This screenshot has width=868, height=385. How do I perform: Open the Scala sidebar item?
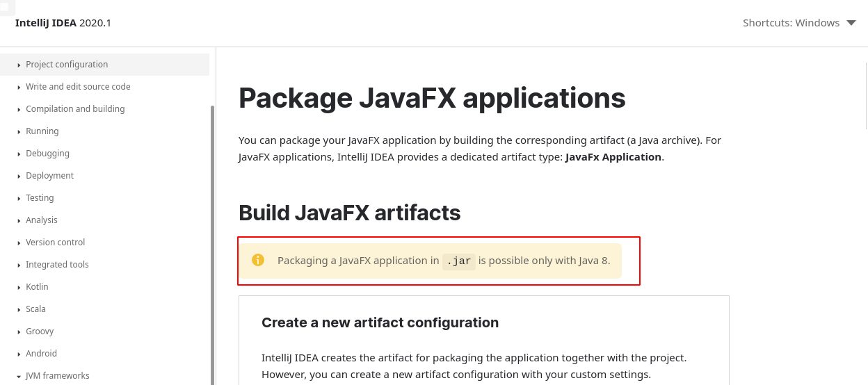tap(35, 309)
